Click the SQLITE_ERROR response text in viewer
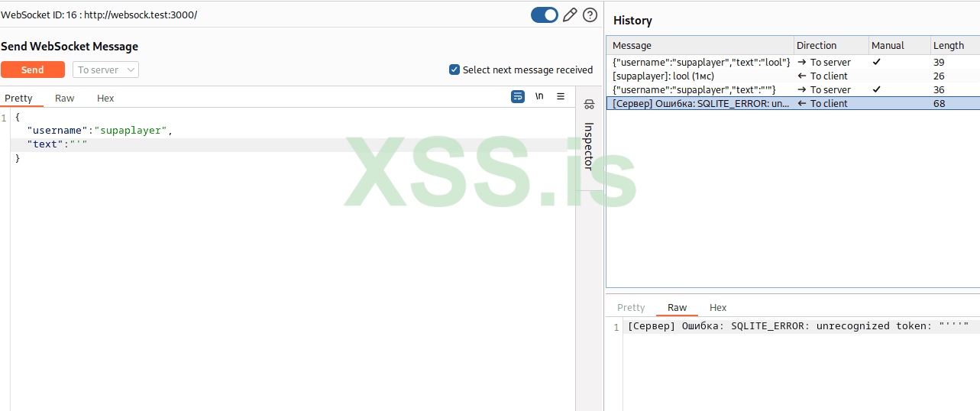The width and height of the screenshot is (980, 411). coord(798,326)
